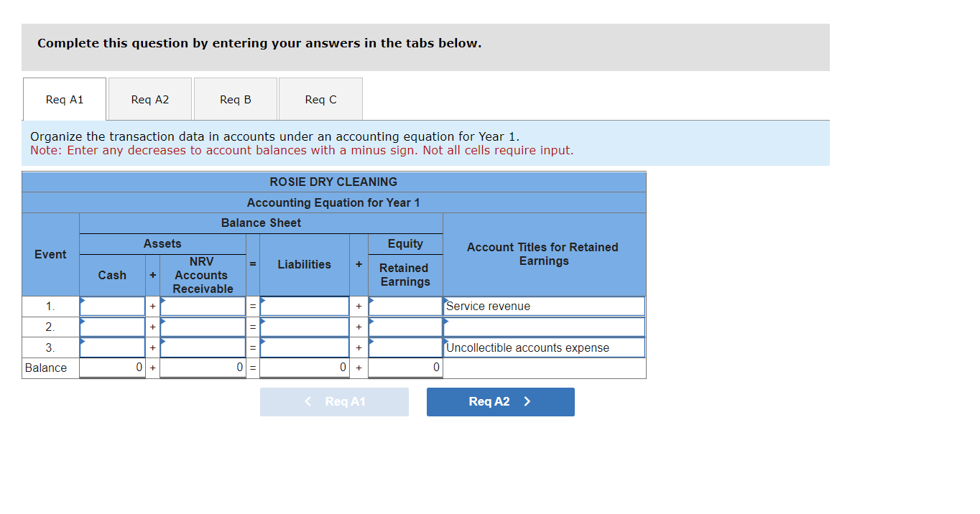Viewport: 980px width, 514px height.
Task: Open the empty account title dropdown for event 2
Action: [x=544, y=327]
